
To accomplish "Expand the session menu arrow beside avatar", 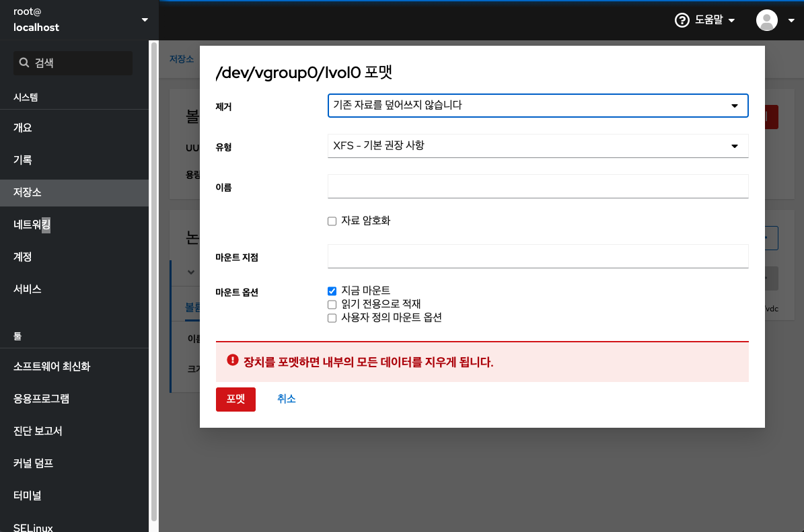I will click(x=791, y=20).
